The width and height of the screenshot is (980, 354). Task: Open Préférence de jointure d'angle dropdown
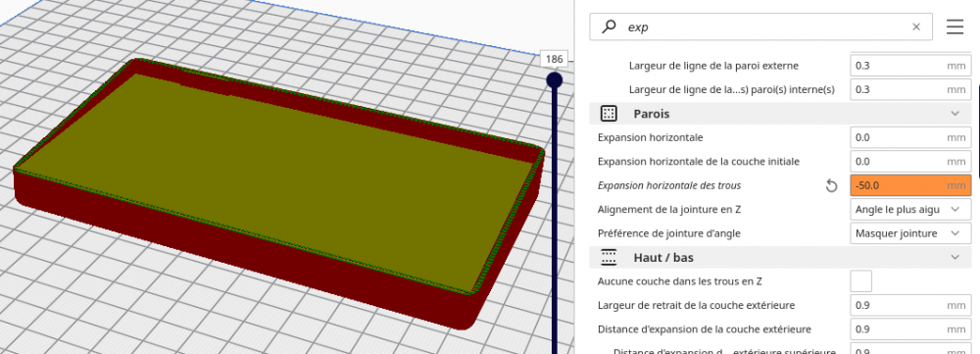[x=910, y=233]
